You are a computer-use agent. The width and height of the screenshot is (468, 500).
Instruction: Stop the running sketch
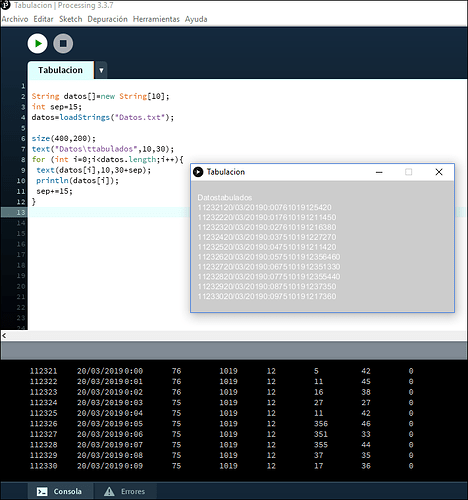(x=63, y=44)
